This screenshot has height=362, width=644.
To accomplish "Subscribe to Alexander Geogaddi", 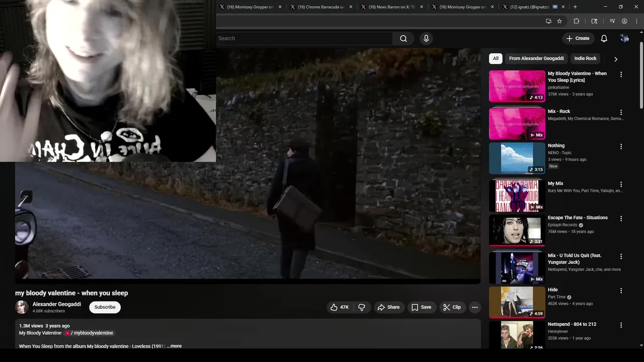I will [x=105, y=307].
